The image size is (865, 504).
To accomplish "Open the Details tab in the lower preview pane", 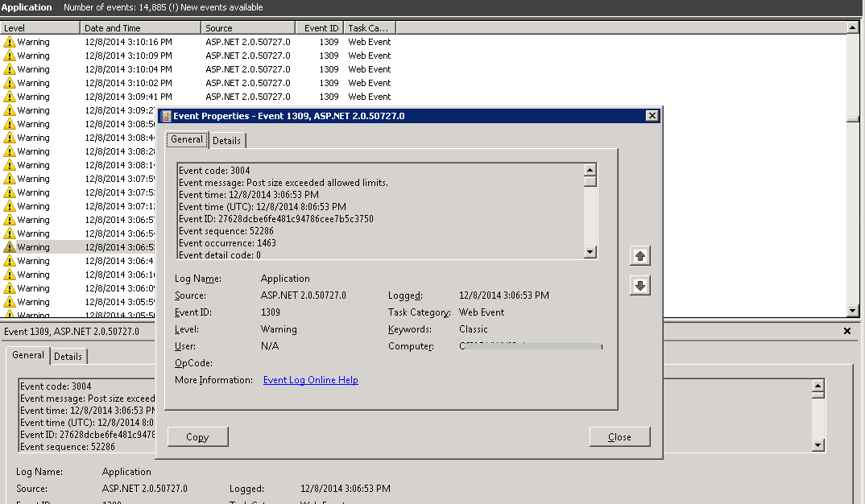I will click(x=68, y=356).
